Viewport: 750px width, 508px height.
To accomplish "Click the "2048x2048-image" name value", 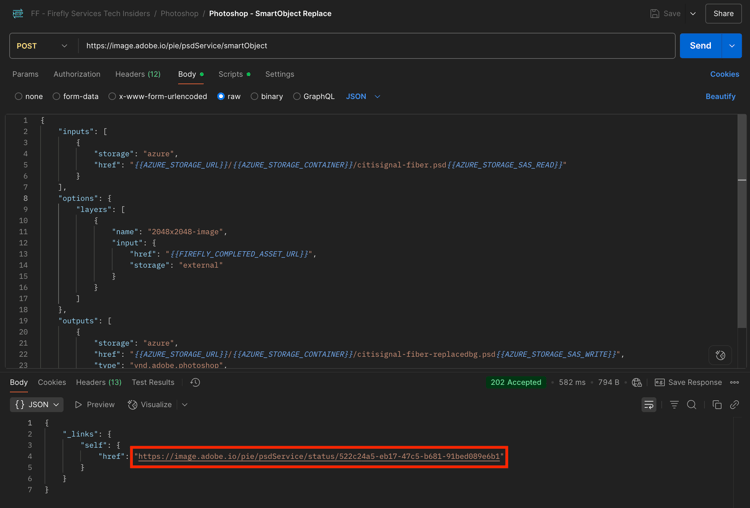I will [x=186, y=232].
